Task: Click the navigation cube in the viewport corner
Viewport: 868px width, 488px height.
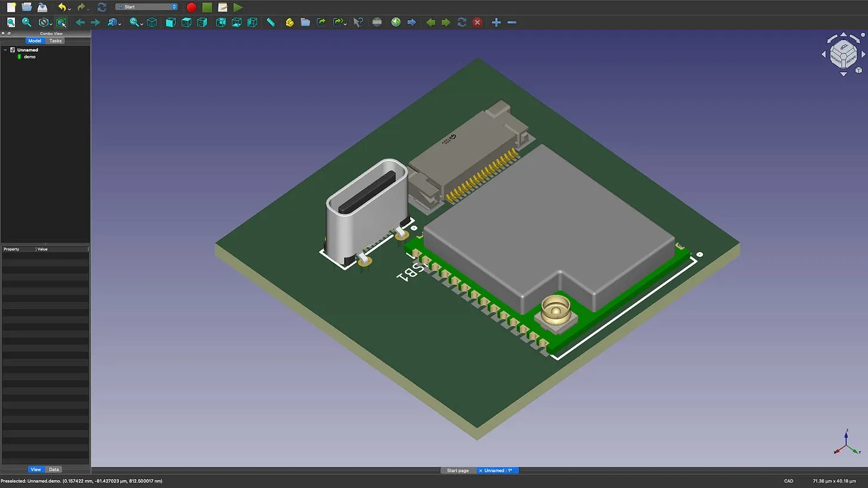Action: click(842, 54)
